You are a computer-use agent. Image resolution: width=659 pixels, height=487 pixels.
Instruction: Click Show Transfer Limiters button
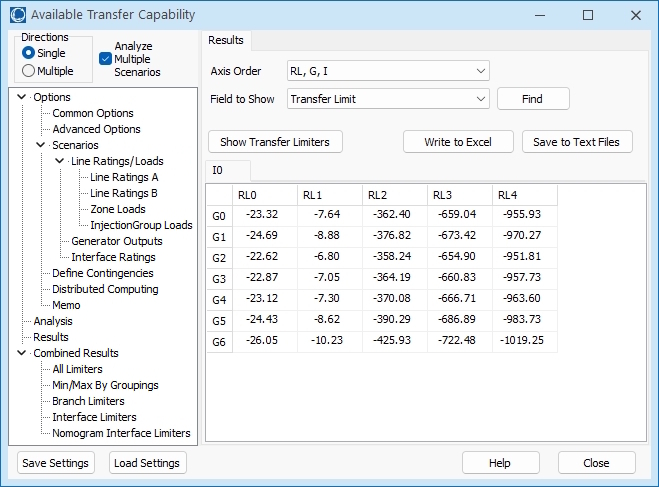click(x=275, y=142)
